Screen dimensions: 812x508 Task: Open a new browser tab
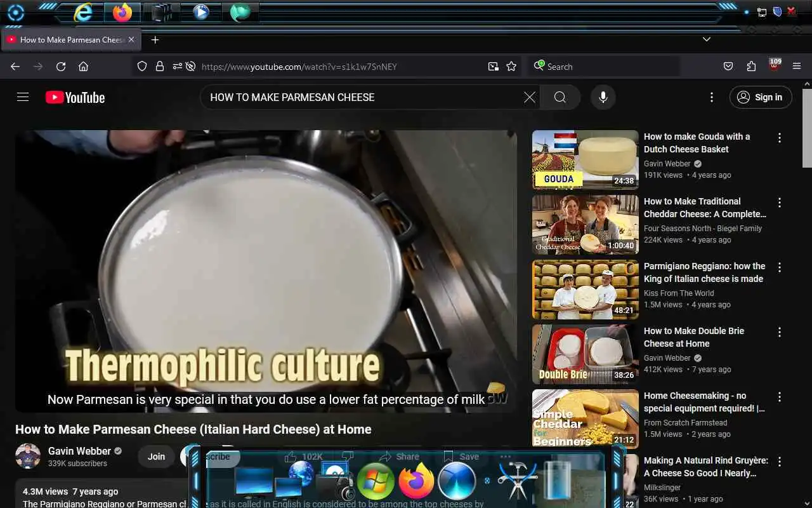[x=155, y=39]
